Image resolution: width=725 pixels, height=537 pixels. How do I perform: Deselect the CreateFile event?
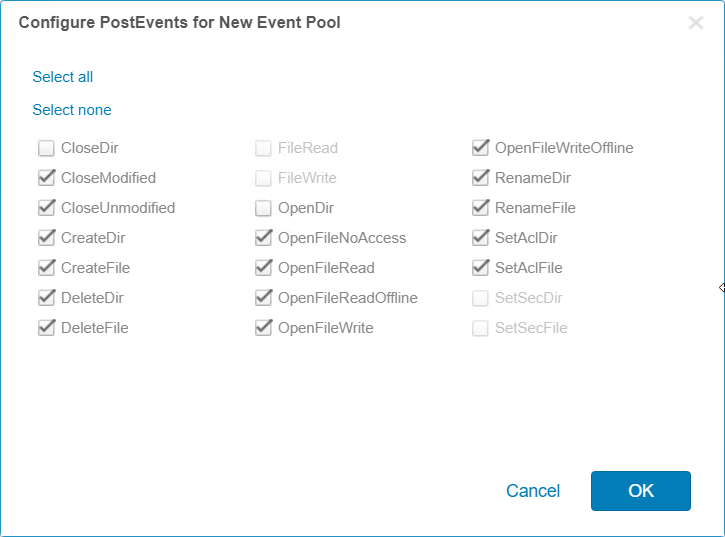[46, 268]
